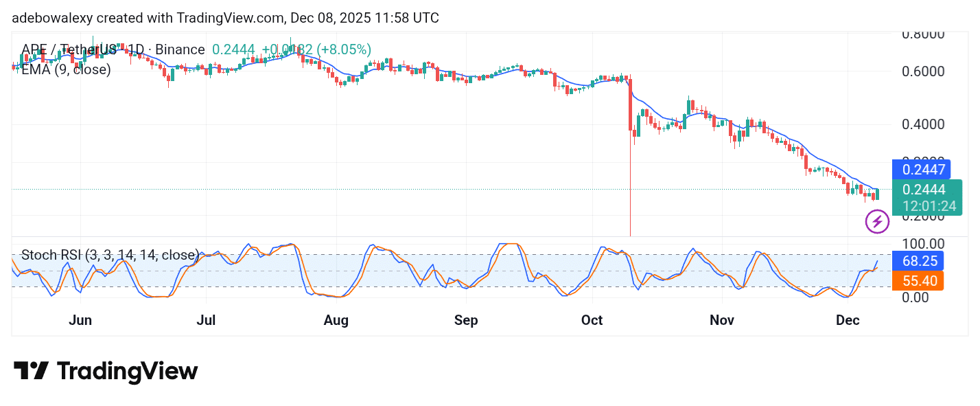Viewport: 980px width, 406px height.
Task: Click the countdown timer 12:01:24
Action: (931, 205)
